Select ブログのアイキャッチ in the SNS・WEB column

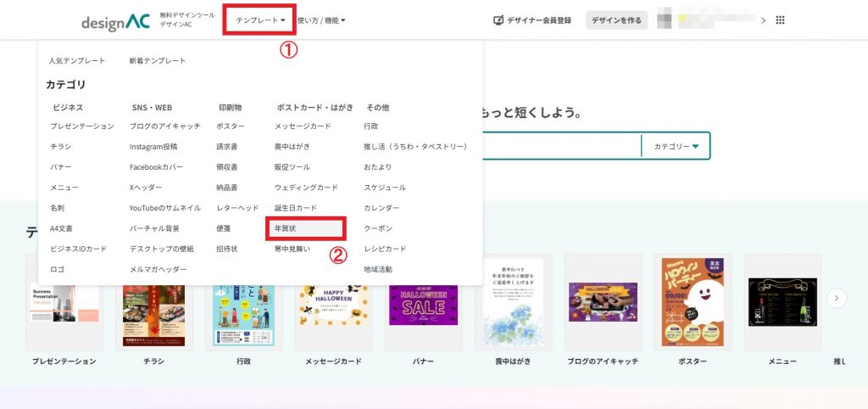165,126
